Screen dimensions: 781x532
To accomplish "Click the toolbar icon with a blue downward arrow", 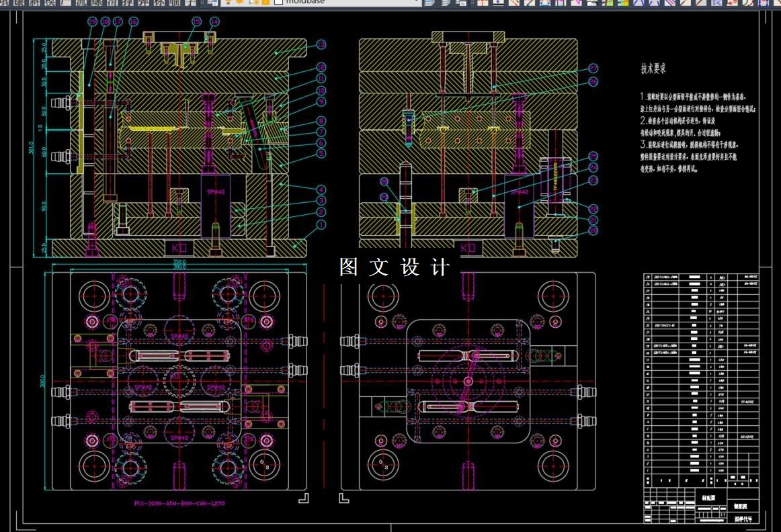I will tap(497, 3).
